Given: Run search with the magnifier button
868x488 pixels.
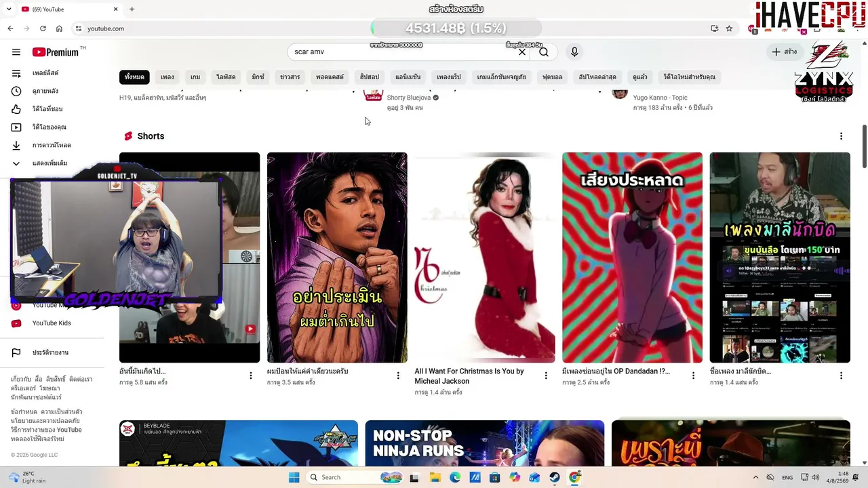Looking at the screenshot, I should (x=544, y=52).
